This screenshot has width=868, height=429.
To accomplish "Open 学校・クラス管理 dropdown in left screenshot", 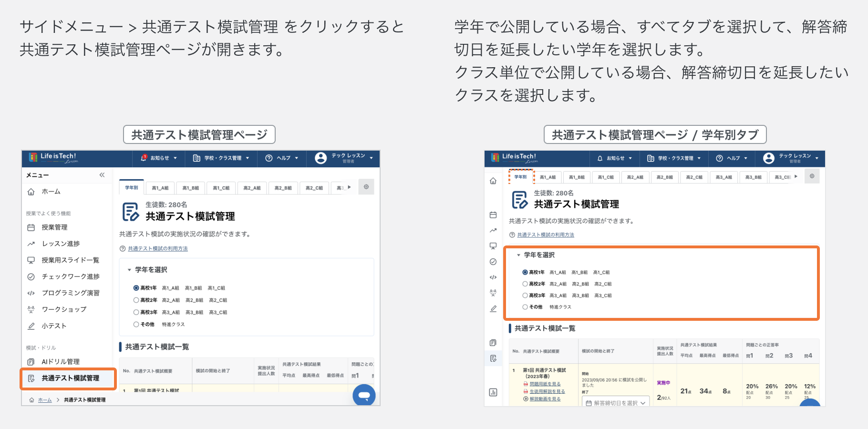I will [221, 158].
